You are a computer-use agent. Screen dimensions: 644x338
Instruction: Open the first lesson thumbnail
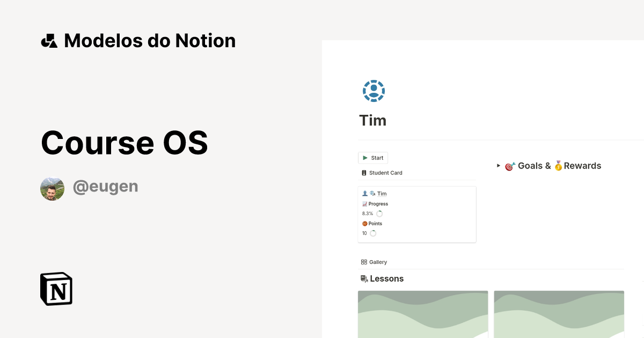pyautogui.click(x=423, y=314)
